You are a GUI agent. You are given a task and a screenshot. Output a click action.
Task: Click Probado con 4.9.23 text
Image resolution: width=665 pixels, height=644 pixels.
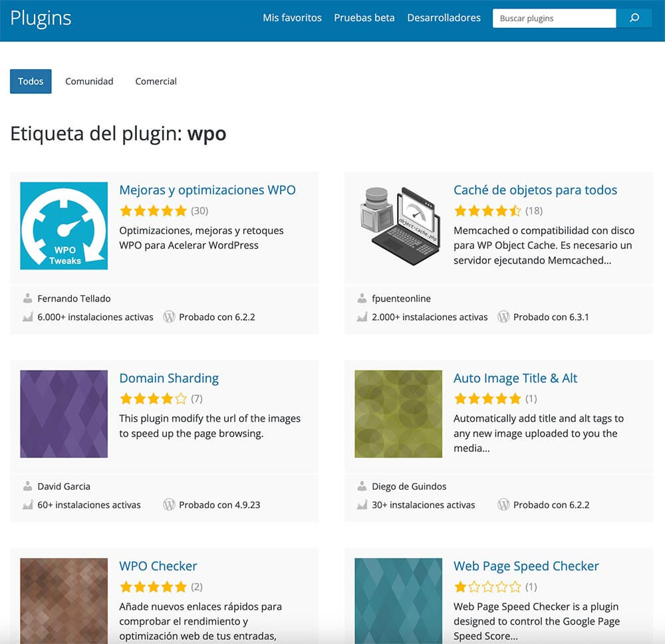click(219, 505)
